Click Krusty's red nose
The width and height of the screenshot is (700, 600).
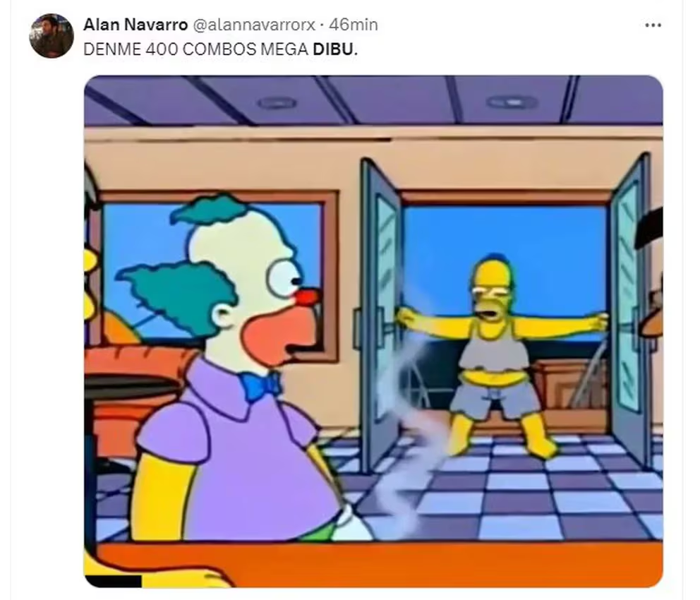tap(307, 298)
